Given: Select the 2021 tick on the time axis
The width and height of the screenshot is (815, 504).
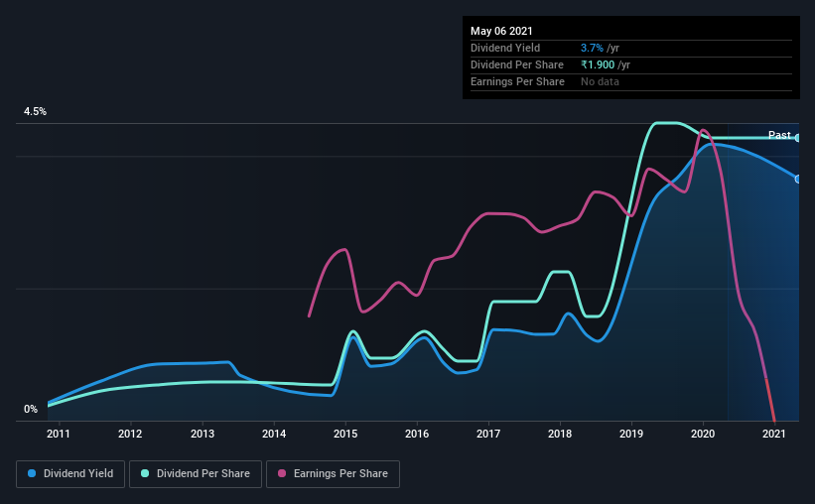Looking at the screenshot, I should 774,434.
